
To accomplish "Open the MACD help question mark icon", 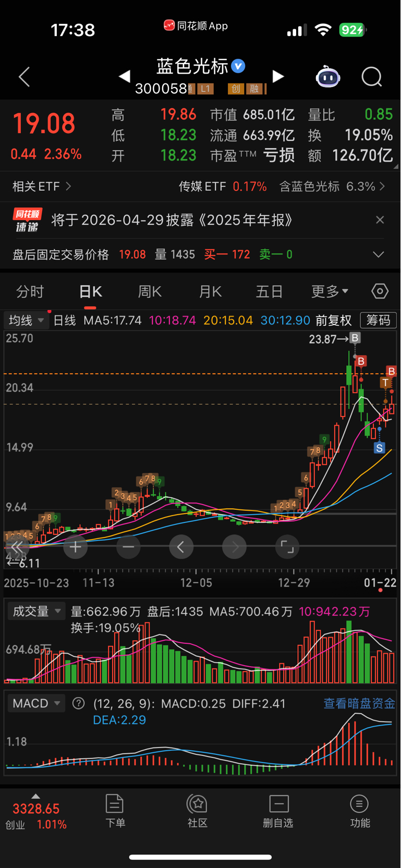I will 79,703.
